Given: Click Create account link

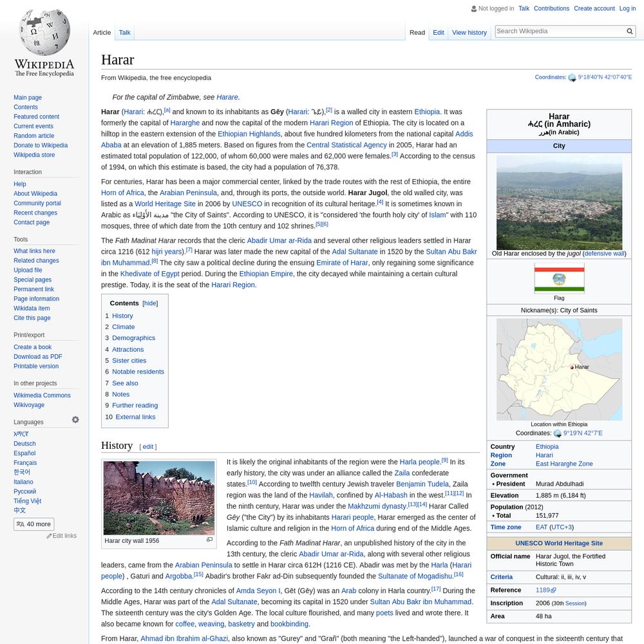Looking at the screenshot, I should tap(594, 8).
